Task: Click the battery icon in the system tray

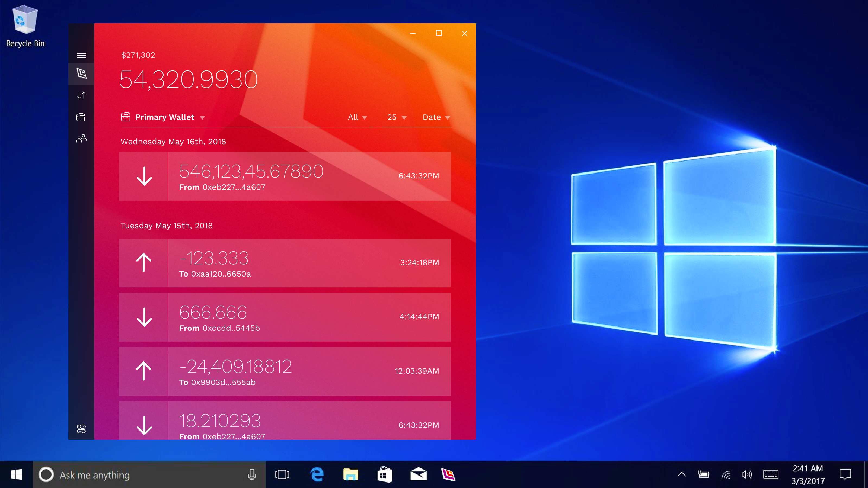Action: tap(703, 474)
